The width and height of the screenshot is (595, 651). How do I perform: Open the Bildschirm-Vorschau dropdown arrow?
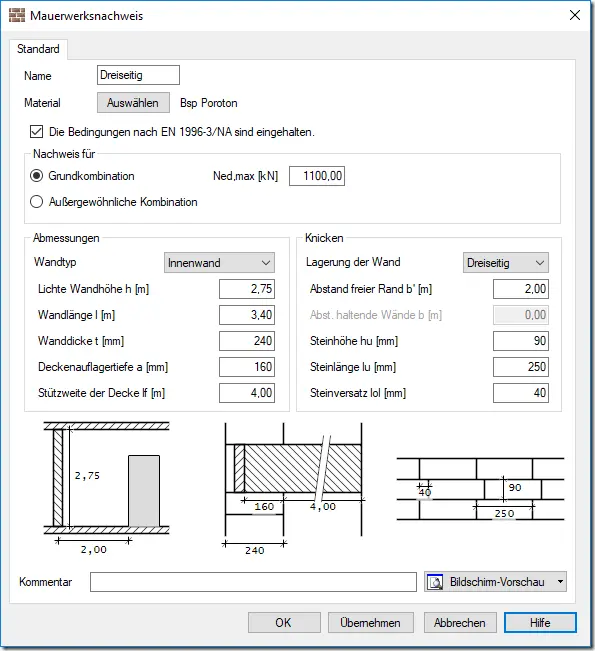point(560,582)
